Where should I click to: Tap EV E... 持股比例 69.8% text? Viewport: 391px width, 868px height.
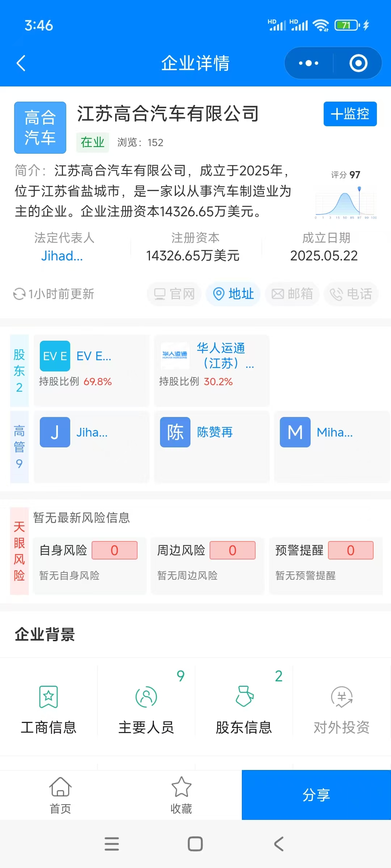(x=75, y=382)
